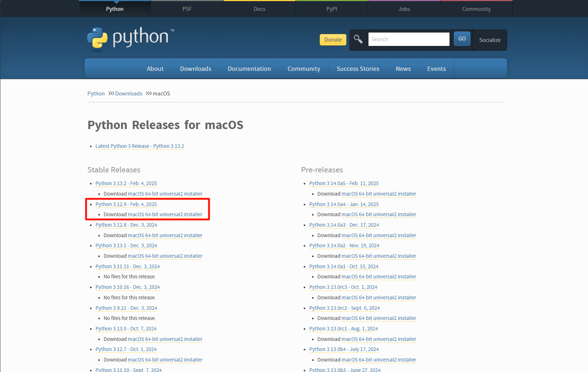Open Community in the blue nav bar
The image size is (588, 372).
[304, 69]
